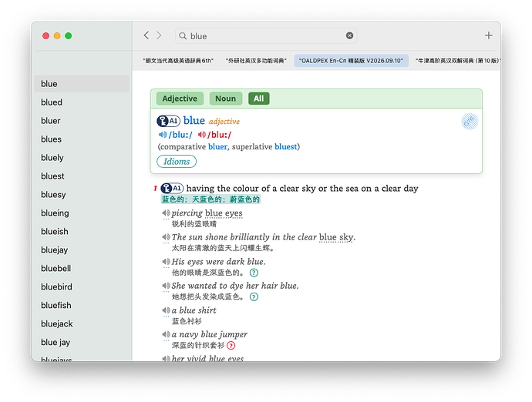Image resolution: width=532 pixels, height=402 pixels.
Task: Switch to 外研社英汉多功能词典 dictionary tab
Action: [256, 61]
